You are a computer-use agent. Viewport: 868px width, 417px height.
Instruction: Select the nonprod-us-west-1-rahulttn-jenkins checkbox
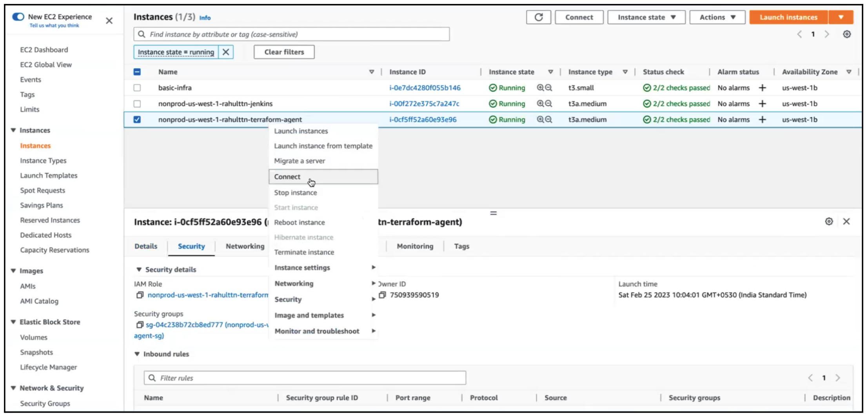point(137,104)
